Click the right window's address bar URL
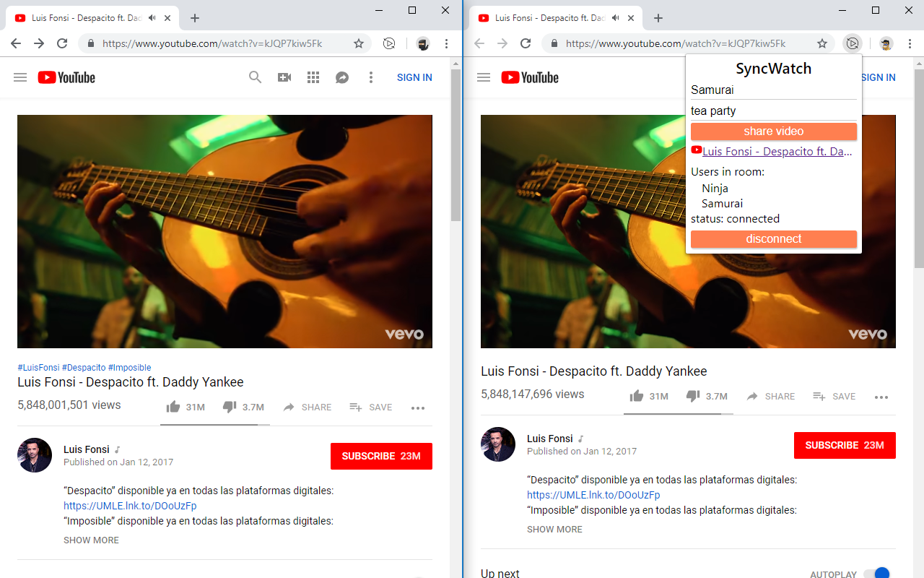The image size is (924, 578). (676, 43)
